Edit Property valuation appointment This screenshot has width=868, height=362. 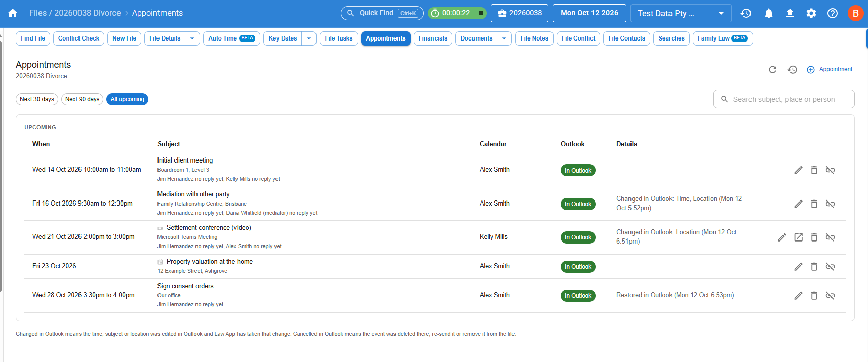[x=798, y=267]
